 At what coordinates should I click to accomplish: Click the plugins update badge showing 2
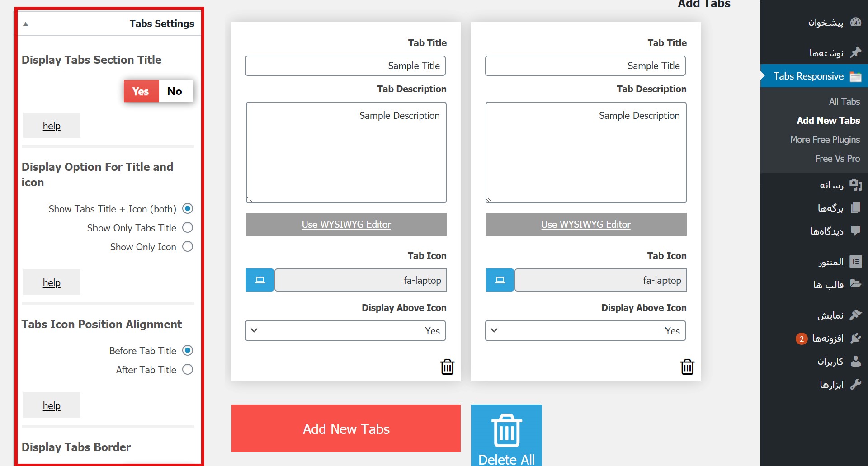[802, 339]
